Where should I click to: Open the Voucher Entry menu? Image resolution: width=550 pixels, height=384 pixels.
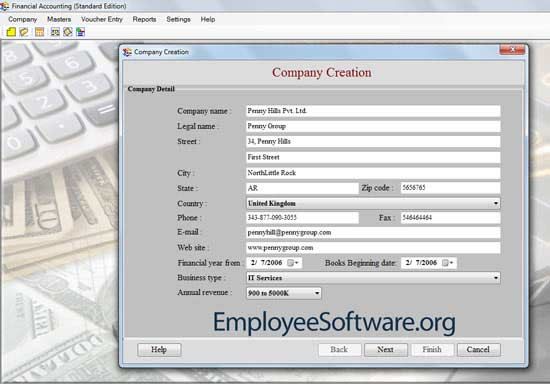point(102,19)
